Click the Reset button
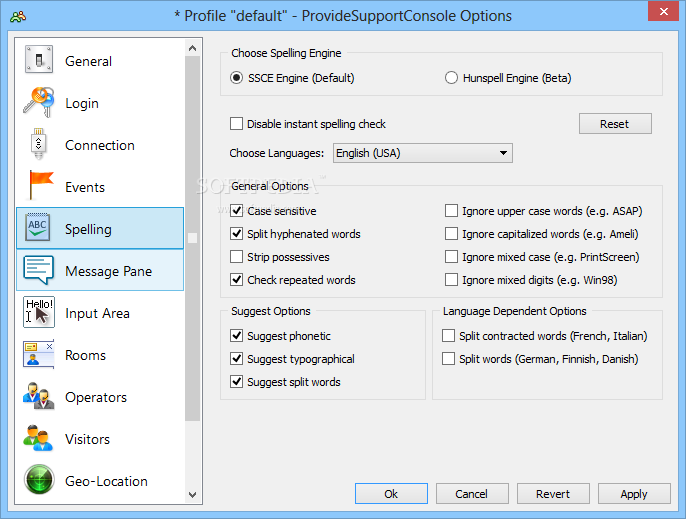 (x=615, y=124)
